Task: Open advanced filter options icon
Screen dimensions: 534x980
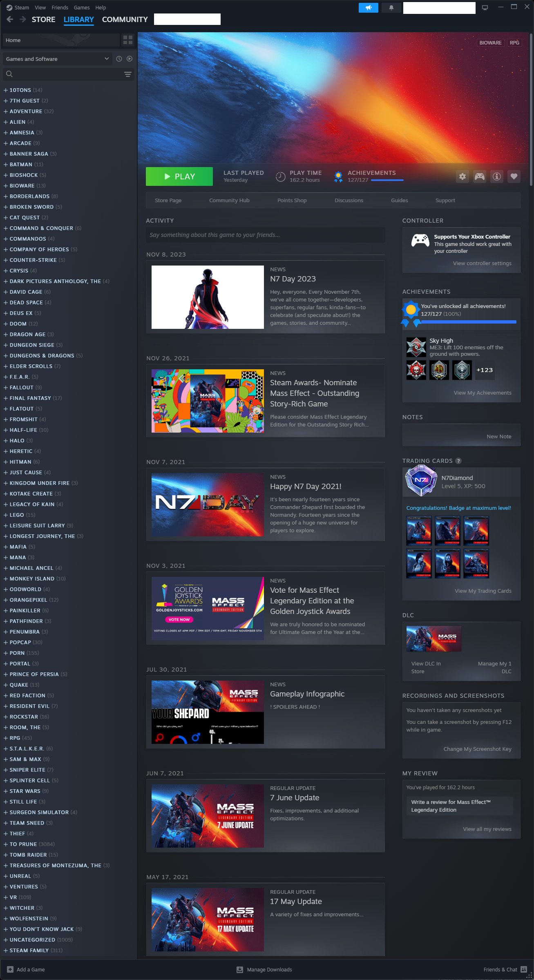Action: 128,74
